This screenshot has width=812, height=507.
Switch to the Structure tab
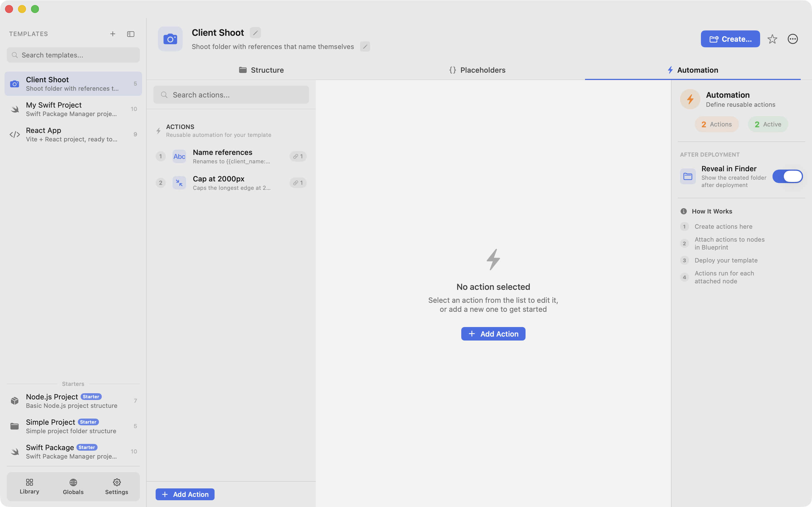[261, 70]
